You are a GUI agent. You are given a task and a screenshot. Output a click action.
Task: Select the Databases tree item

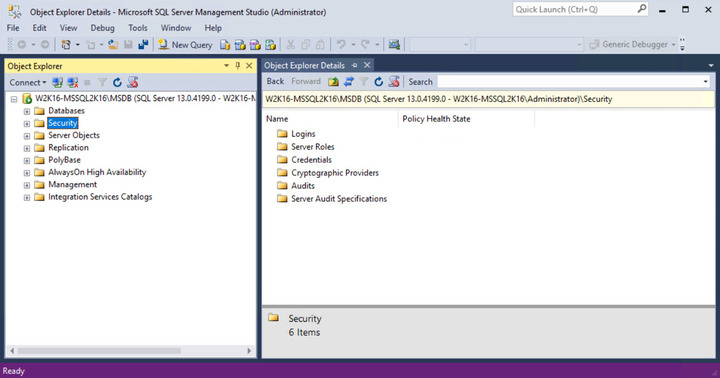(67, 111)
